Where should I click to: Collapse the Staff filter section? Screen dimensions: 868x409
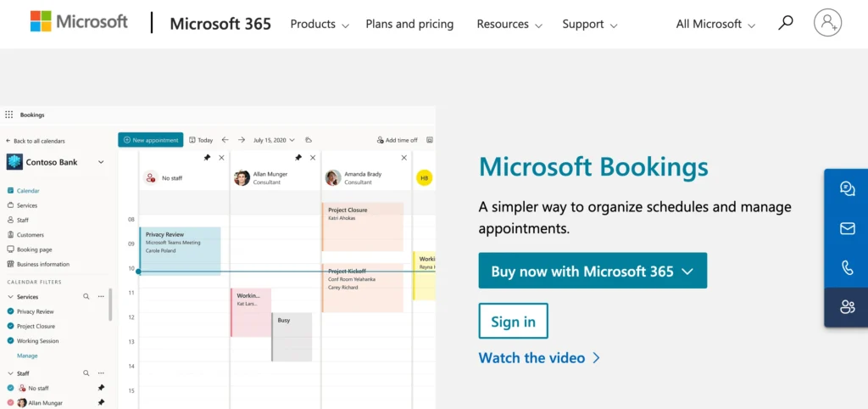[x=10, y=373]
